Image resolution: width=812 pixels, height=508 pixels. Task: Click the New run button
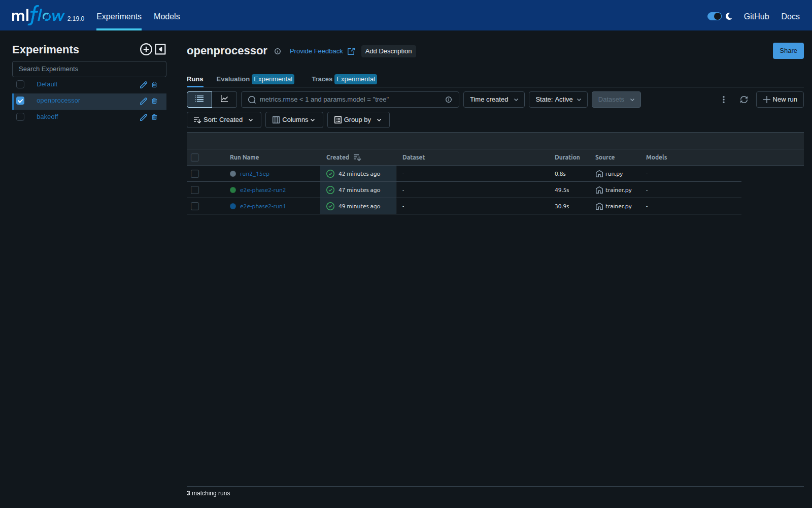[x=780, y=100]
